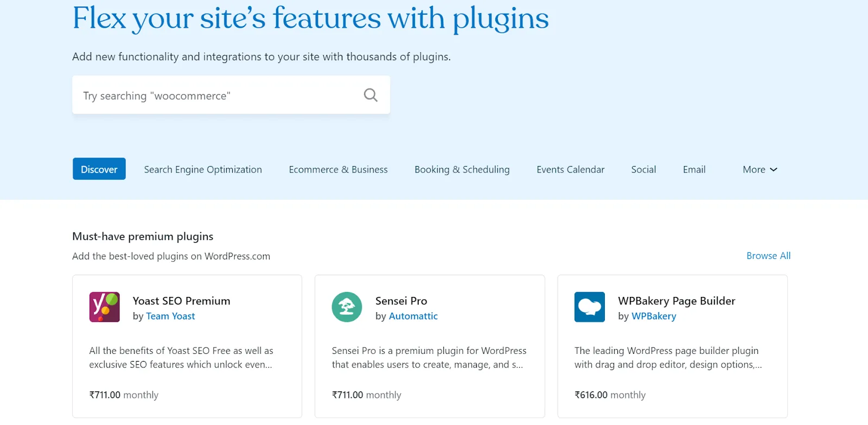The image size is (868, 425).
Task: Select the Social category tab
Action: click(x=643, y=169)
